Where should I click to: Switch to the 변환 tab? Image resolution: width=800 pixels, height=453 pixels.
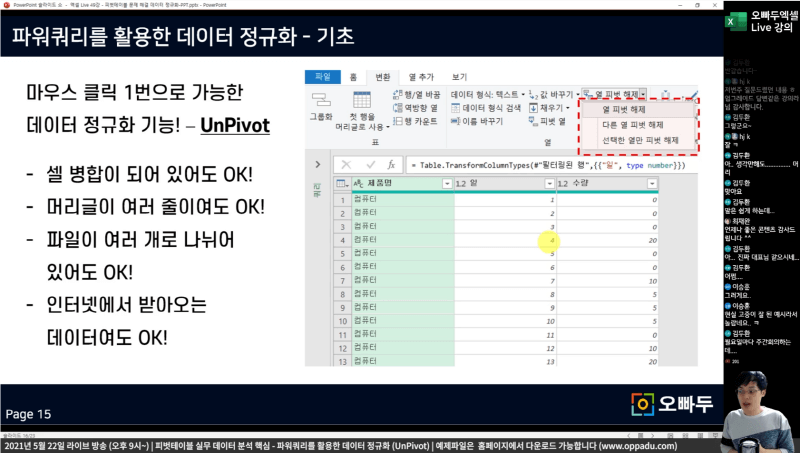(x=383, y=77)
